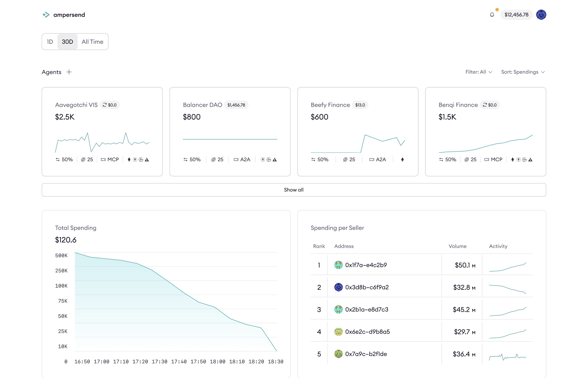The width and height of the screenshot is (588, 378).
Task: Open the Beefy Finance agent card
Action: point(358,132)
